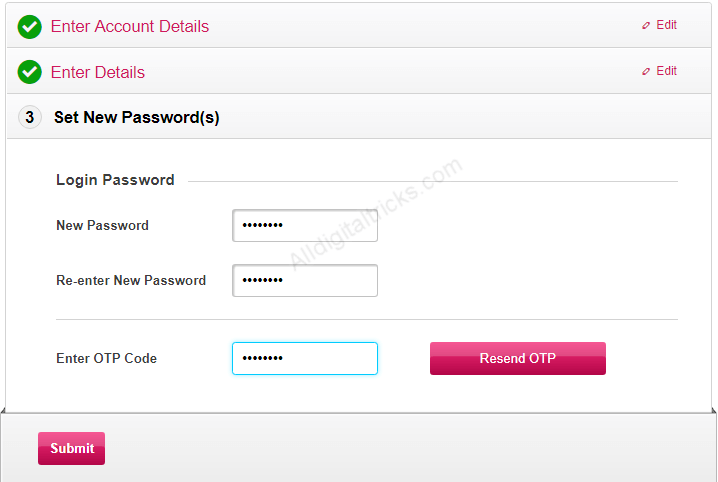Click the green checkmark beside Enter Details
The image size is (718, 482).
[x=29, y=72]
